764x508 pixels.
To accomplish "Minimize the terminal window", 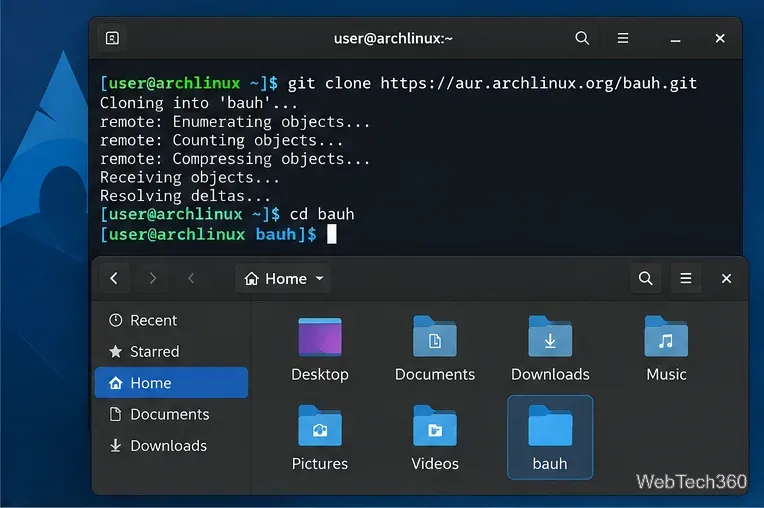I will click(x=675, y=39).
